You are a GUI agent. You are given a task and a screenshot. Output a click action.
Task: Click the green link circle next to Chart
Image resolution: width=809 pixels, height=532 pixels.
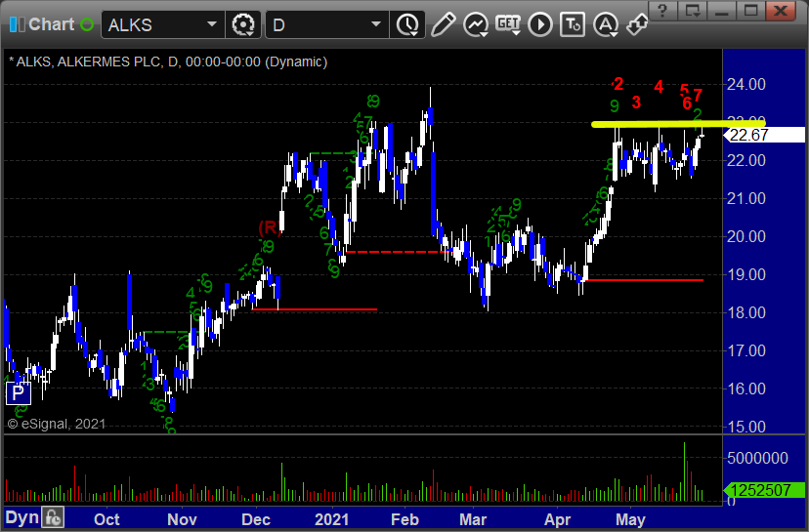coord(87,24)
